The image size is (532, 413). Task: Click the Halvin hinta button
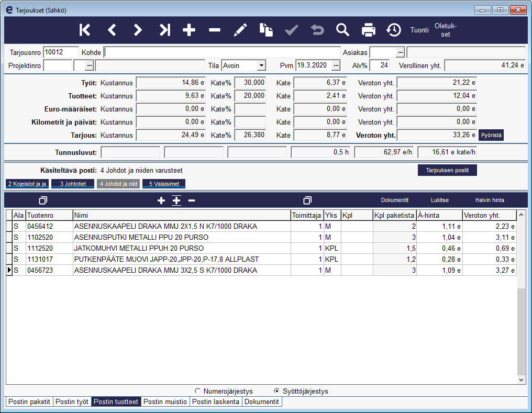pyautogui.click(x=490, y=200)
